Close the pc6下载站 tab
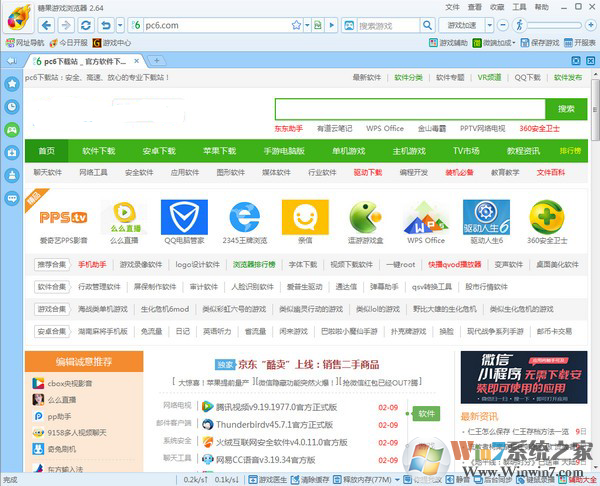Viewport: 600px width, 486px height. coord(137,61)
